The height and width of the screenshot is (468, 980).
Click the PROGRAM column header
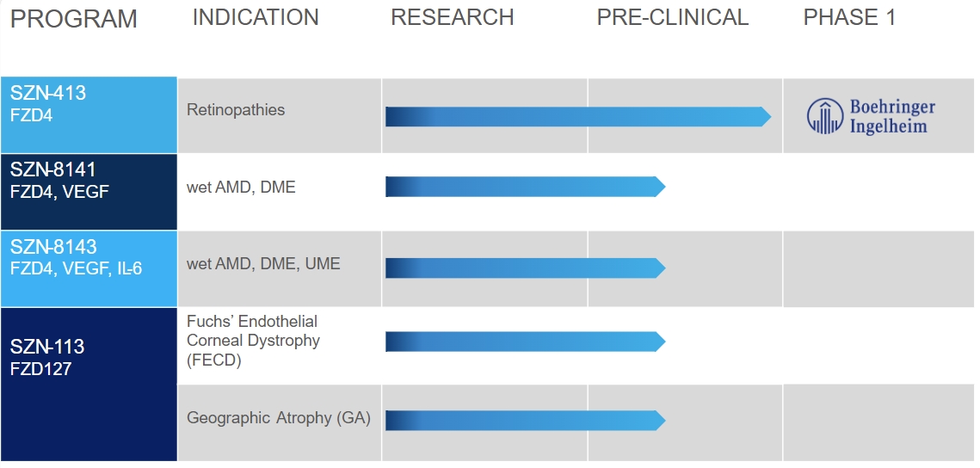[x=74, y=19]
